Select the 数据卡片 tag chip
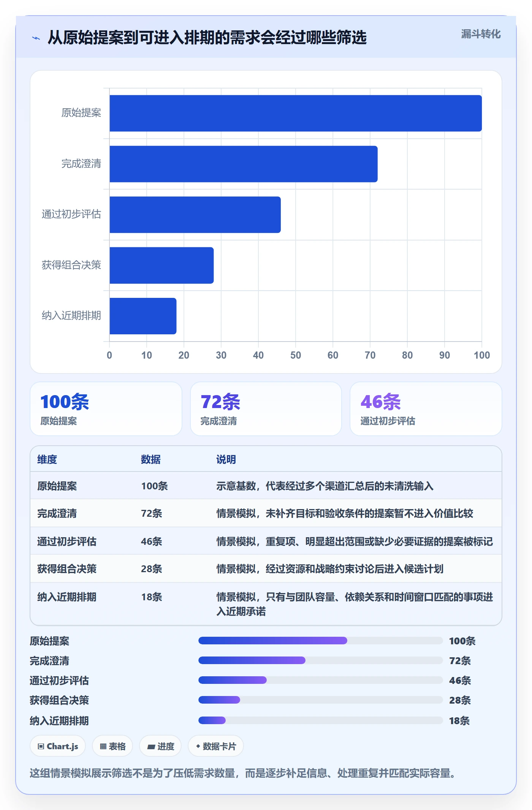The width and height of the screenshot is (532, 810). tap(216, 746)
